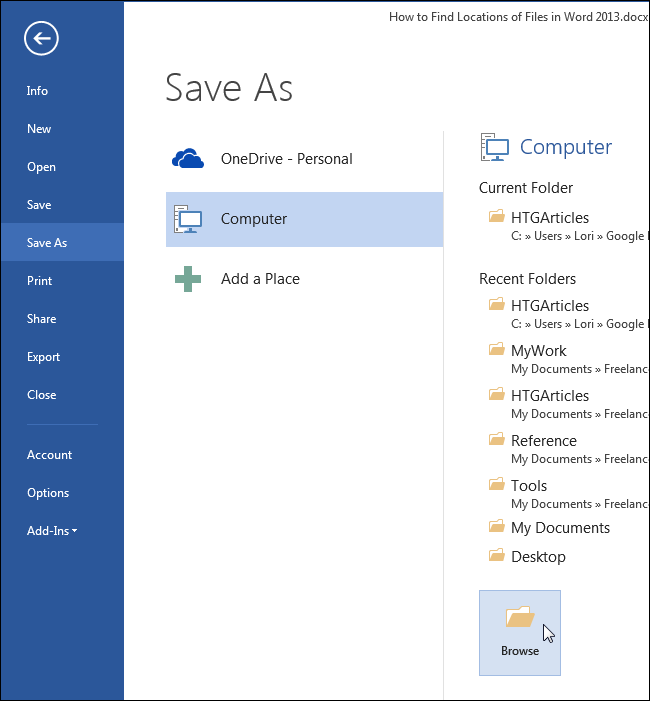650x701 pixels.
Task: Select Print from the backstage menu
Action: point(40,281)
